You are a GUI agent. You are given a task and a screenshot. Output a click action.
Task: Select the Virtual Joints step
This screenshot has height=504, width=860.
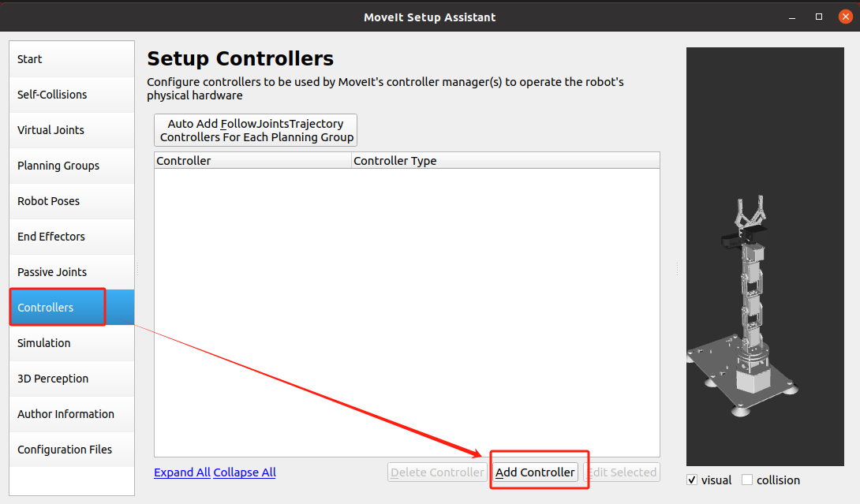[x=72, y=130]
